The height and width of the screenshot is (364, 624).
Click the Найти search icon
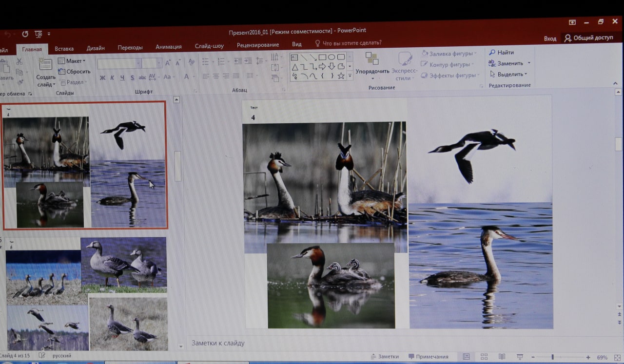coord(492,53)
